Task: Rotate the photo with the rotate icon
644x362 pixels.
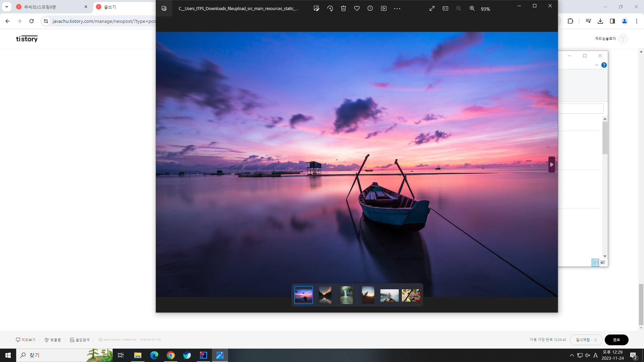Action: pyautogui.click(x=330, y=8)
